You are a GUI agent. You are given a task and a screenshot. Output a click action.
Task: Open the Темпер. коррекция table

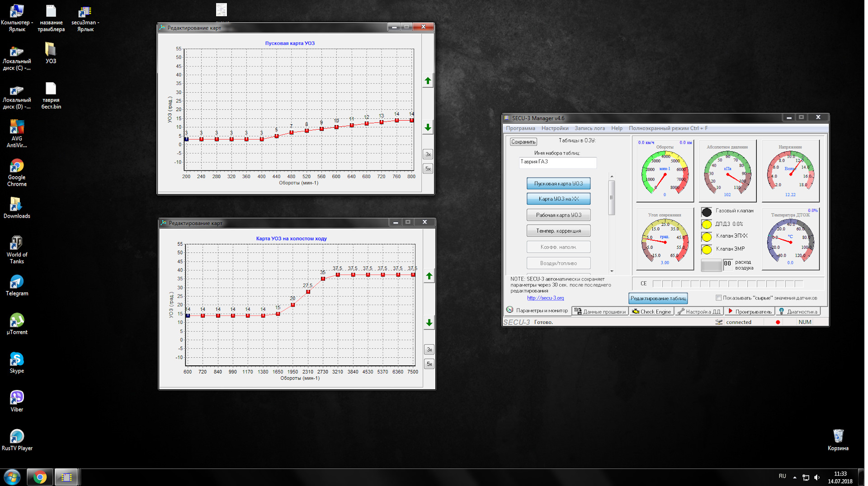click(558, 231)
